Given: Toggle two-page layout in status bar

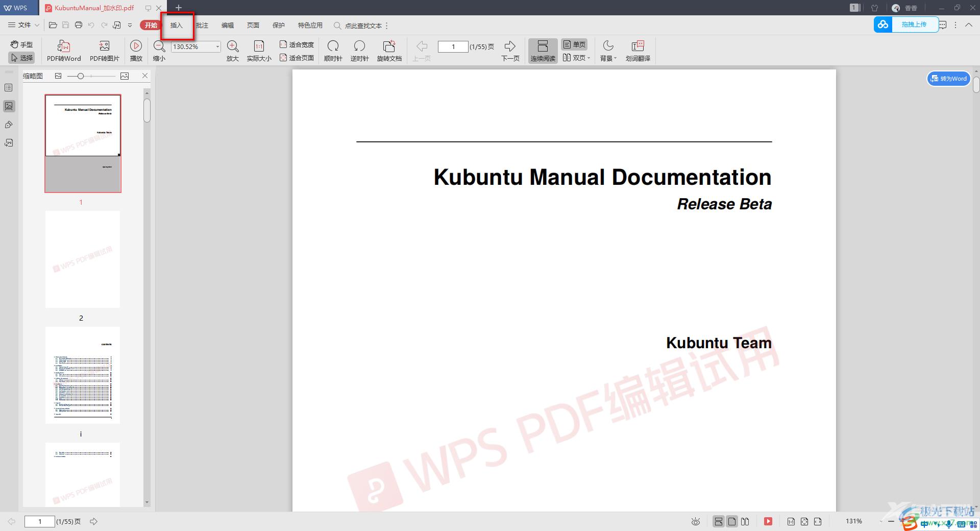Looking at the screenshot, I should pyautogui.click(x=745, y=521).
